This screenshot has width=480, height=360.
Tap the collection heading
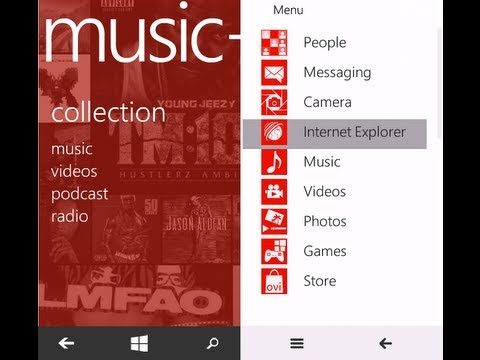[x=108, y=112]
